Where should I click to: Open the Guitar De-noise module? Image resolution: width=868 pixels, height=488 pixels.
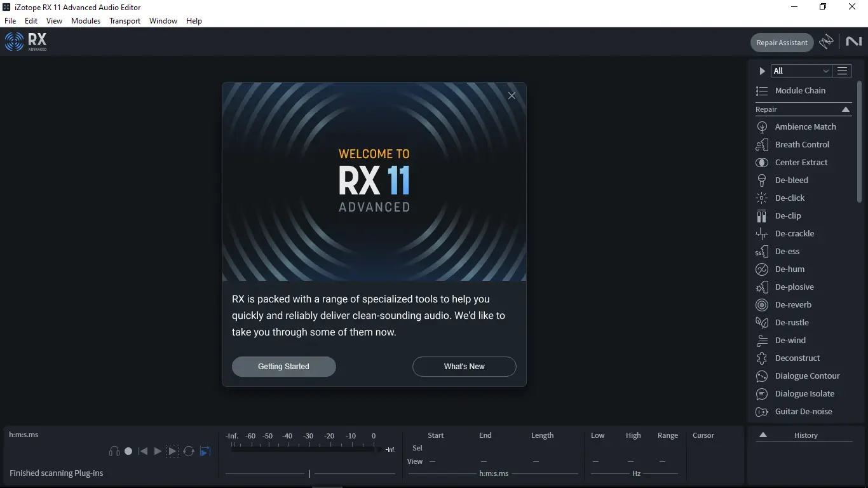803,411
